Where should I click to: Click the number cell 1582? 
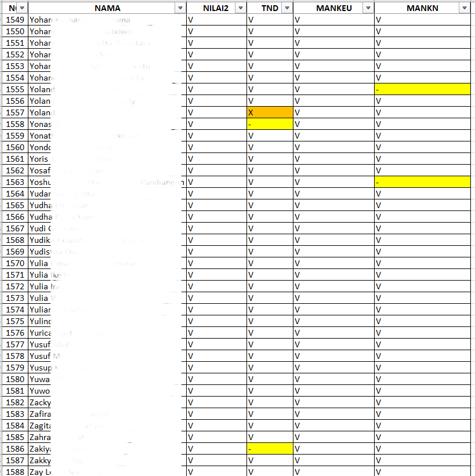15,402
